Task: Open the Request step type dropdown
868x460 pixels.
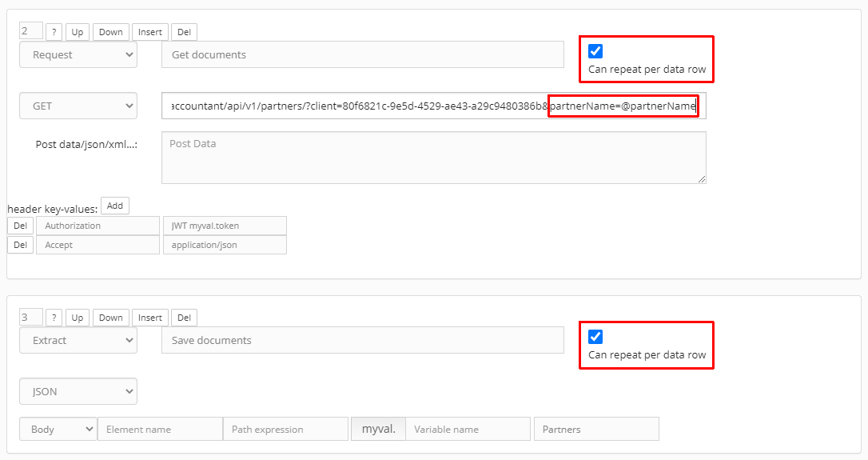Action: [78, 54]
